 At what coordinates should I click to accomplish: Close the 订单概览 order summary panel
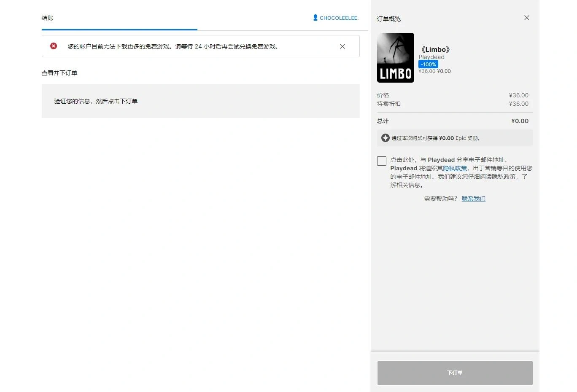pos(526,18)
